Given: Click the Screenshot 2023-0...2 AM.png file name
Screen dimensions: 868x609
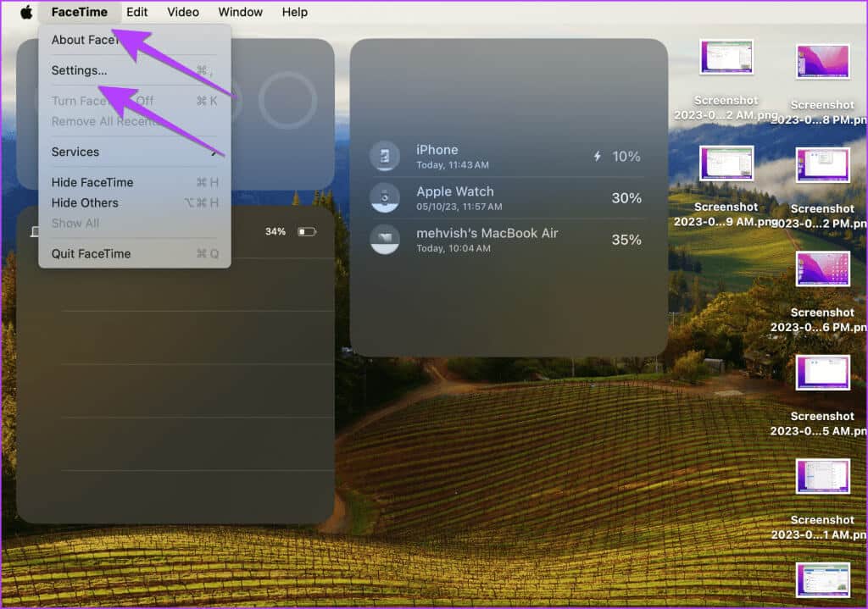Looking at the screenshot, I should point(726,108).
